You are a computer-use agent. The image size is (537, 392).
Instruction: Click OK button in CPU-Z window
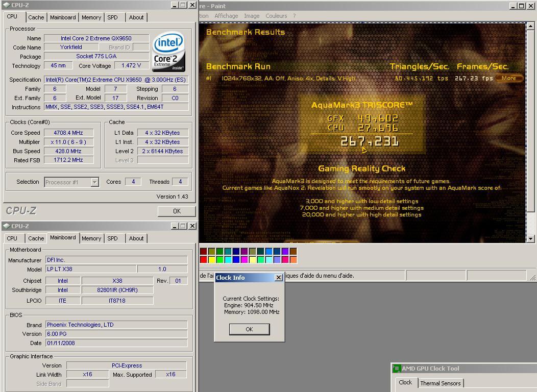(x=177, y=211)
